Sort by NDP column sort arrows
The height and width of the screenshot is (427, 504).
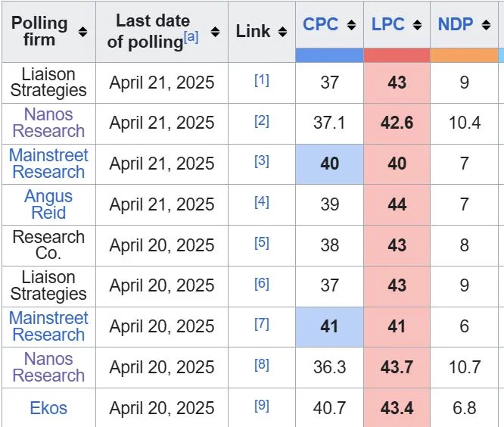[x=487, y=25]
